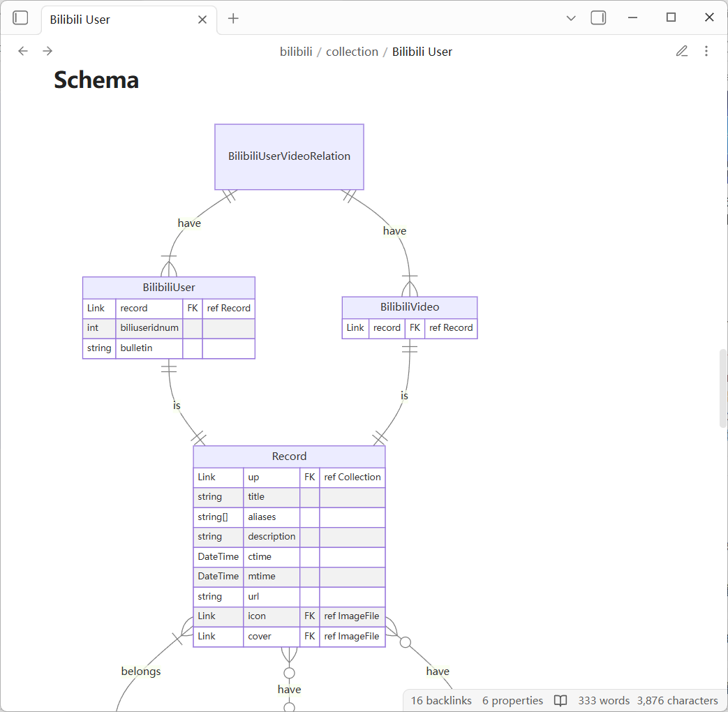Navigate forward with the right arrow
This screenshot has width=728, height=712.
click(x=47, y=51)
